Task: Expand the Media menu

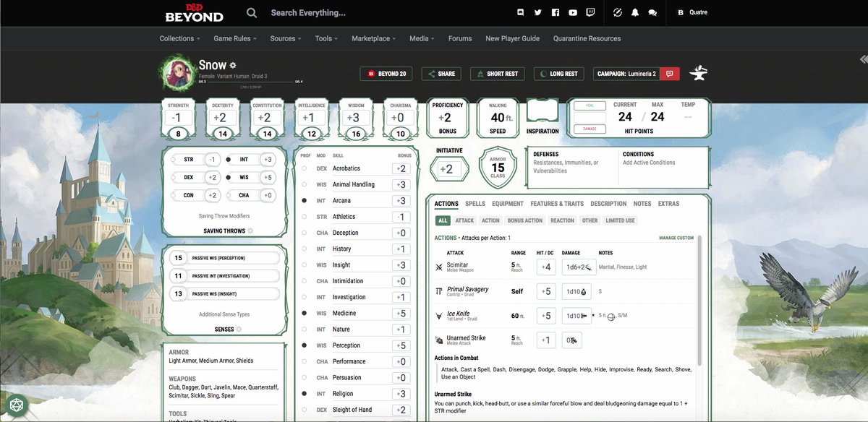Action: (422, 38)
